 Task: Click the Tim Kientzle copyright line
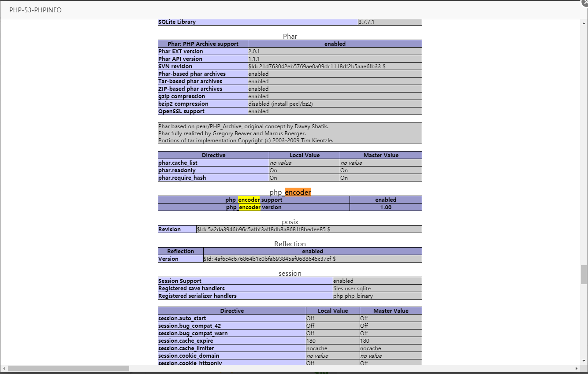(x=246, y=141)
